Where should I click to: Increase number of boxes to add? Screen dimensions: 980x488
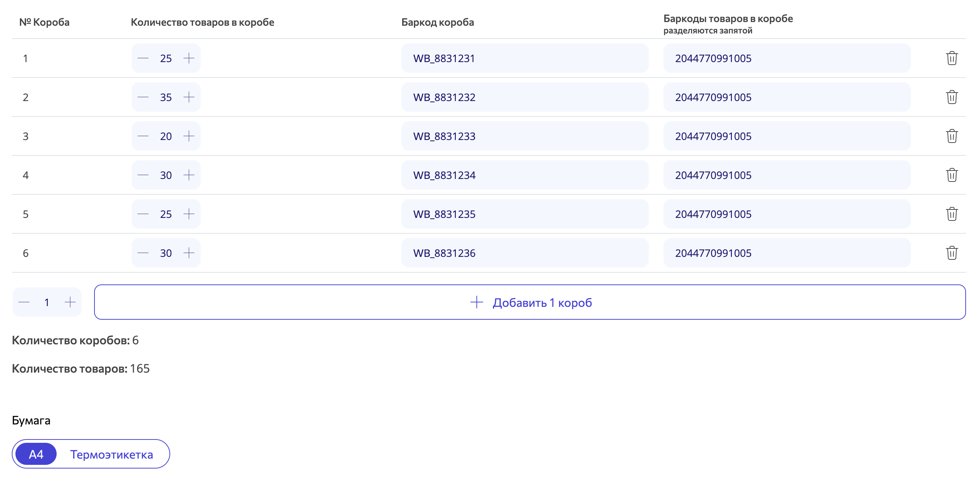coord(70,302)
